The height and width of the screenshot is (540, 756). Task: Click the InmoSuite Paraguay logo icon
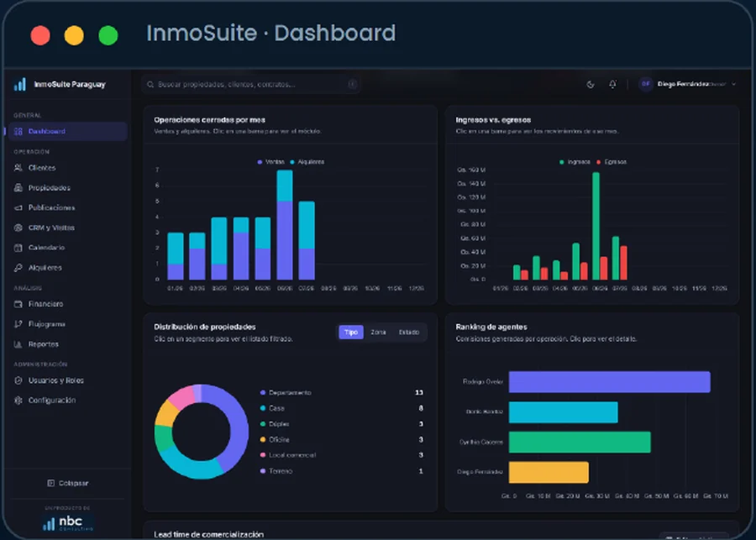click(20, 84)
